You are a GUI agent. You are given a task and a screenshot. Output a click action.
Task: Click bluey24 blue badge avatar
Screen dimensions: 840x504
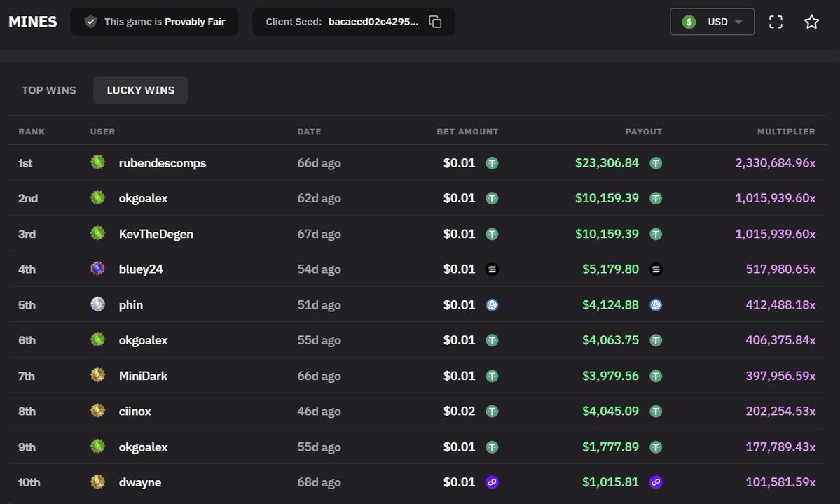click(x=97, y=269)
